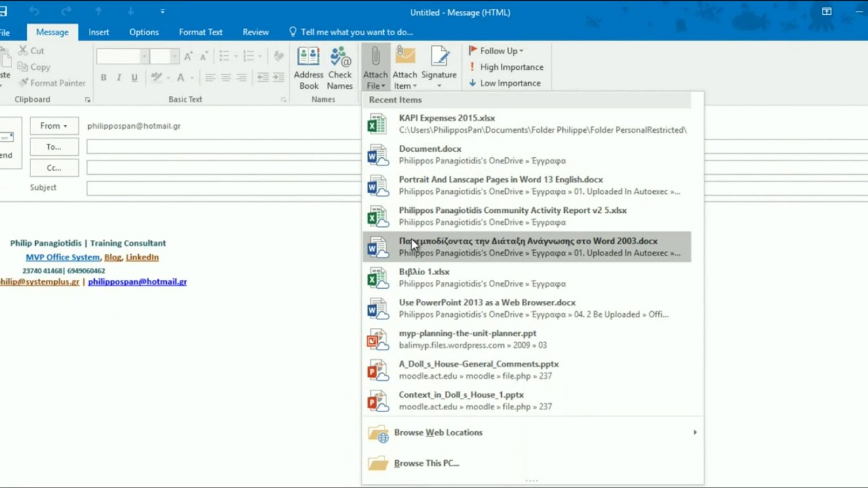Click the Cc... recipients button
The height and width of the screenshot is (488, 868).
(54, 167)
